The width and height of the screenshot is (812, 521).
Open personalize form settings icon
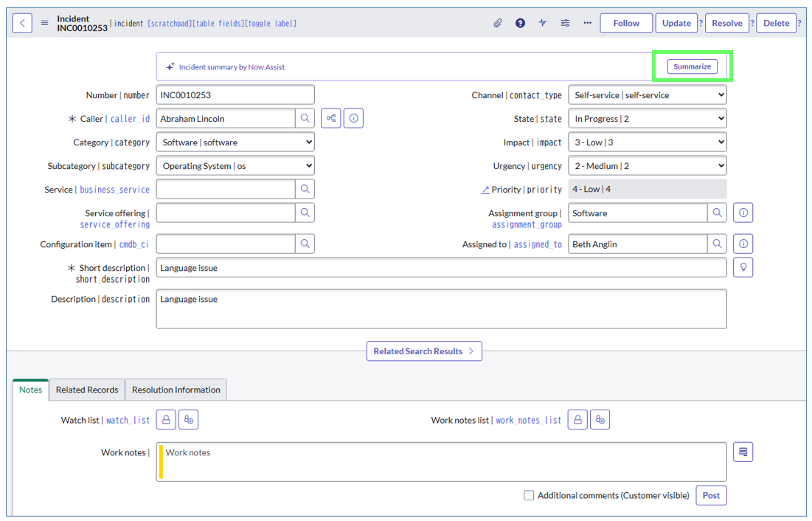click(x=565, y=23)
